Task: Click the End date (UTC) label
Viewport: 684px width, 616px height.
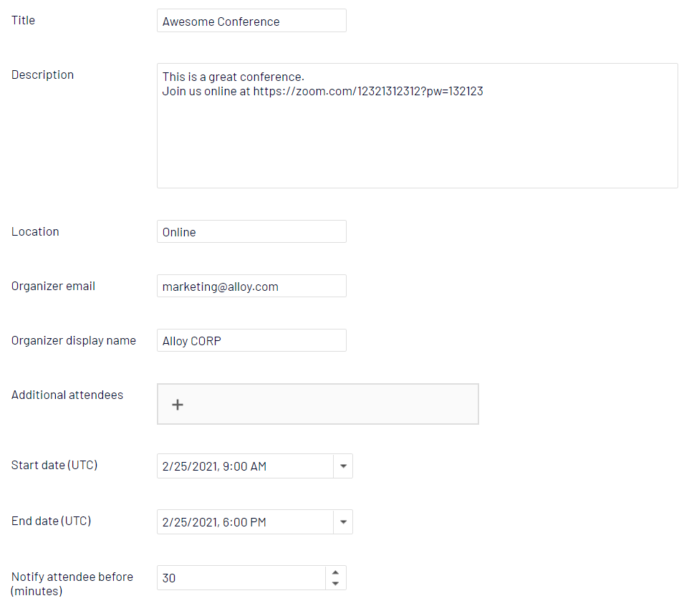Action: [52, 521]
